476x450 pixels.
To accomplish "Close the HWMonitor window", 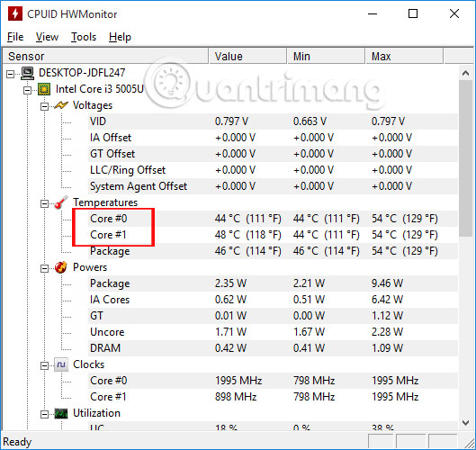I will [x=454, y=14].
